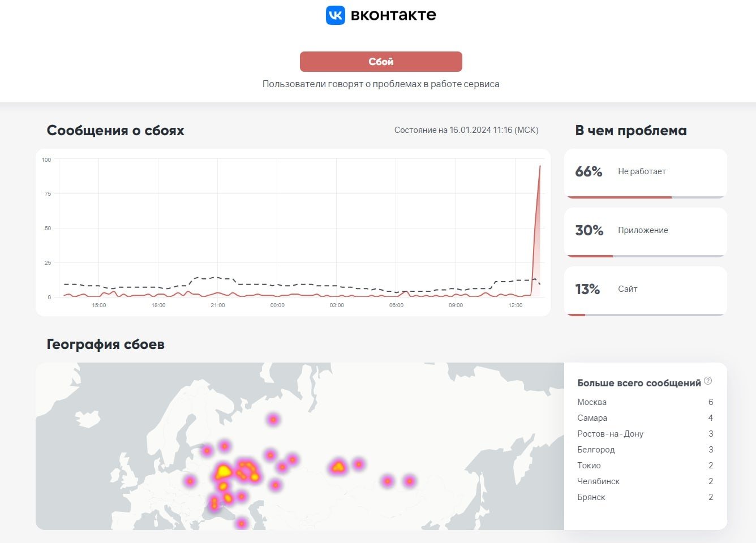Viewport: 756px width, 543px height.
Task: Click the blue VK logo icon
Action: coord(334,15)
